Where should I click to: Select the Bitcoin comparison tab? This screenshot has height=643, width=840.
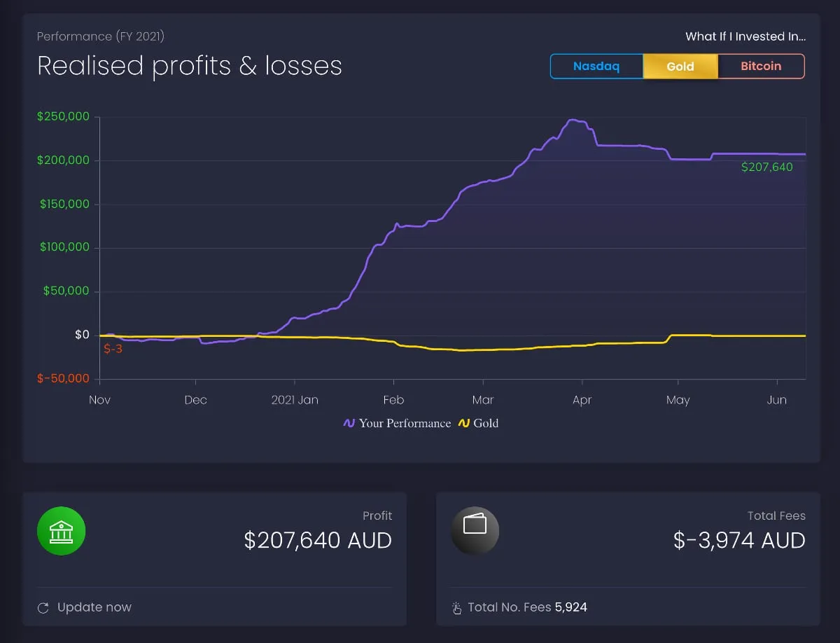761,67
